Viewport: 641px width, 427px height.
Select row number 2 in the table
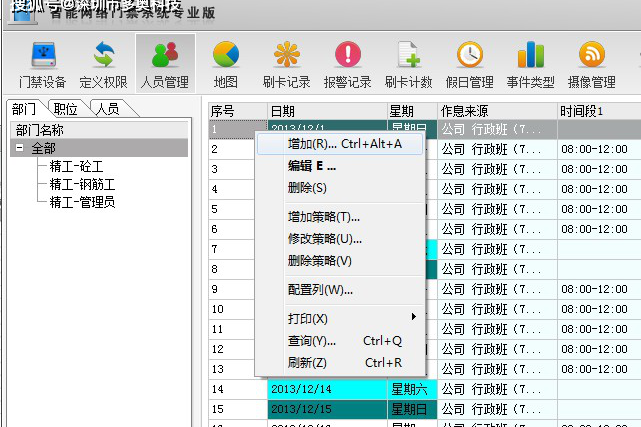coord(231,149)
